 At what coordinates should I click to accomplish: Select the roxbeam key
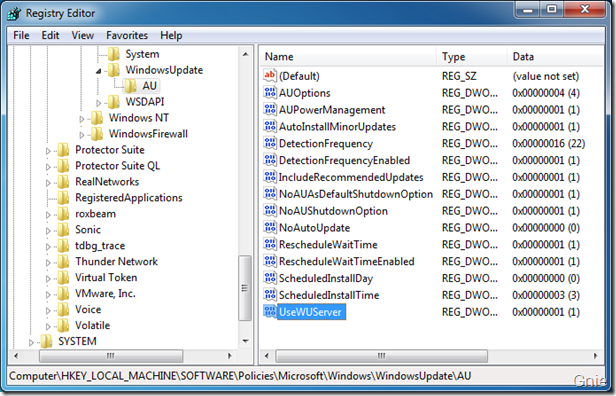(95, 214)
